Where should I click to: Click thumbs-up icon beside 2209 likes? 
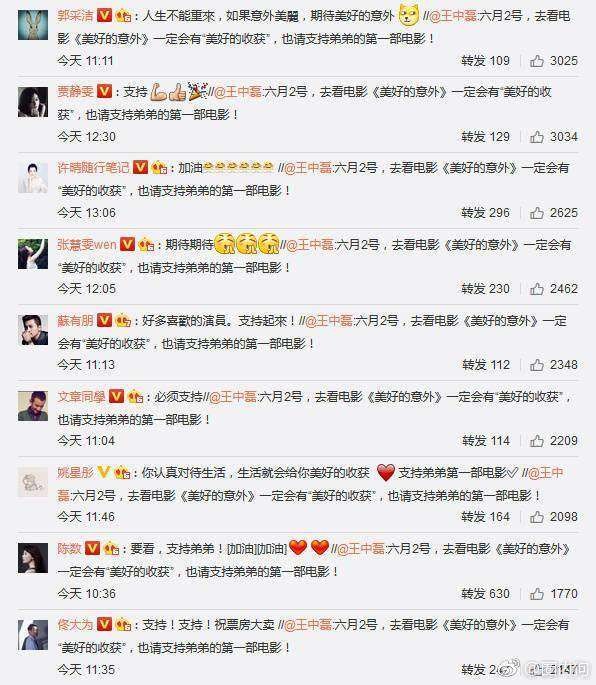[537, 441]
